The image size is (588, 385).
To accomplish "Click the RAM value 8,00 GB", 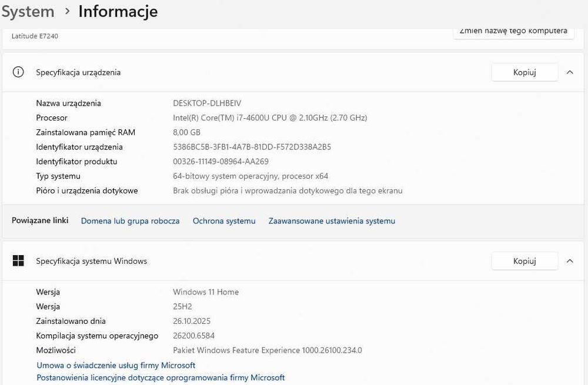I will tap(186, 132).
